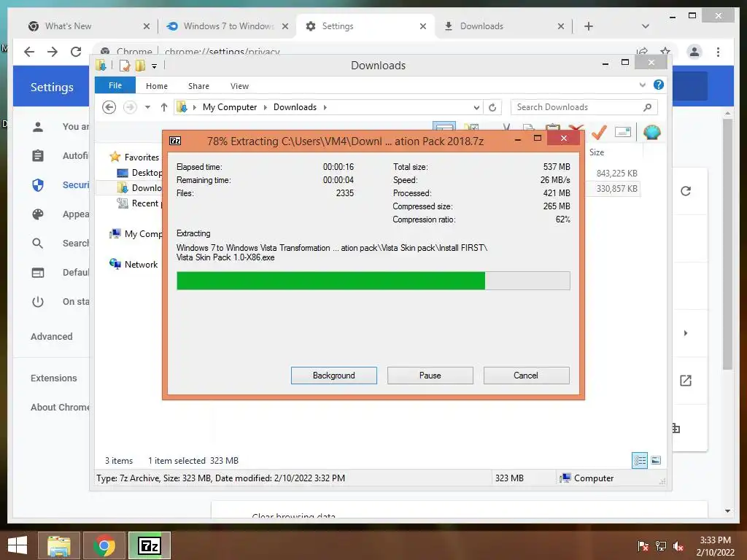Click New Folder quick access icon
The height and width of the screenshot is (560, 747).
point(140,66)
